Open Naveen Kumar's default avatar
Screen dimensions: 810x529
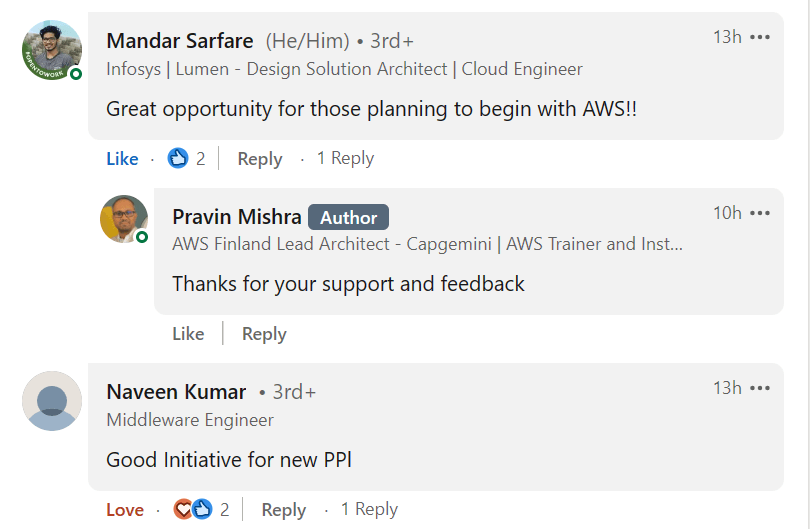point(52,400)
